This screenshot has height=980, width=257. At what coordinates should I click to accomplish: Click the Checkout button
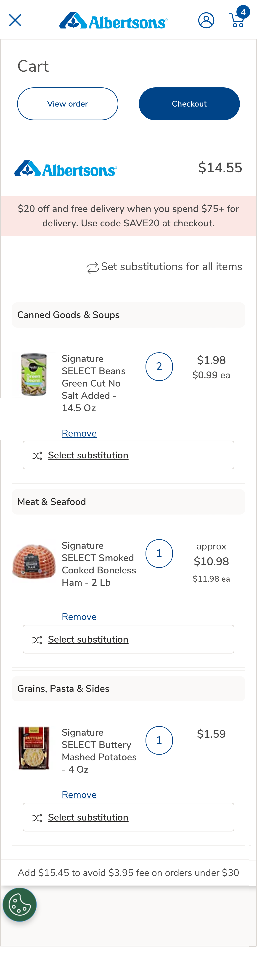coord(189,104)
